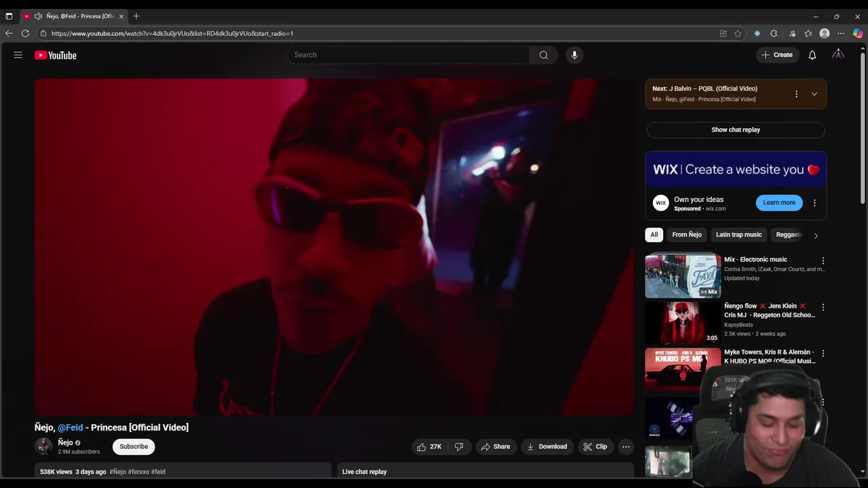Screen dimensions: 868x488
Task: Open Ñengo flow video options menu
Action: click(823, 307)
